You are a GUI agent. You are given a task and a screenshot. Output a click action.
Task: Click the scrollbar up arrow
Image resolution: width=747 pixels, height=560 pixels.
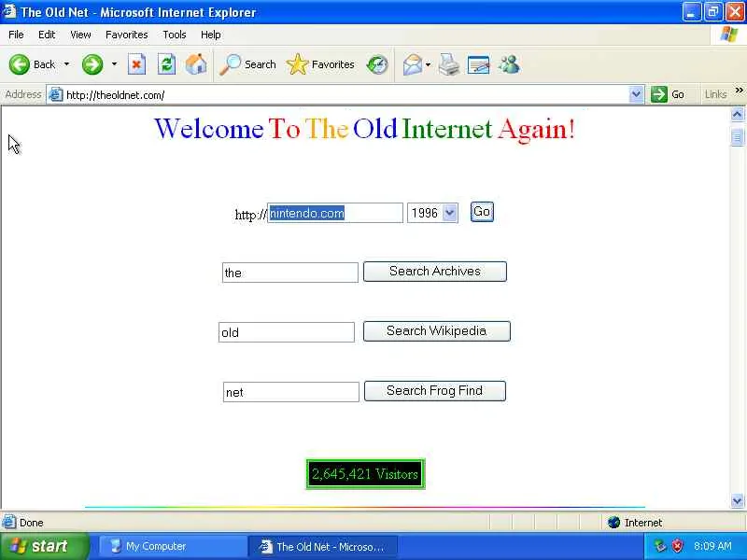737,114
